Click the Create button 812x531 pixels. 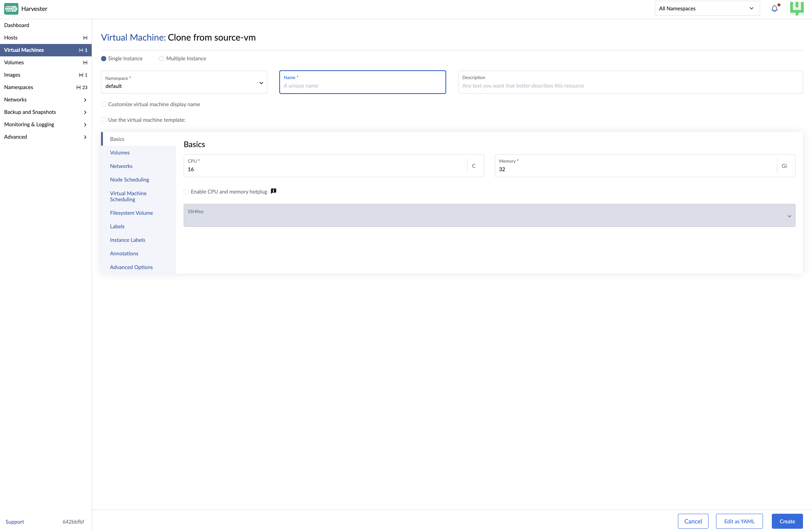tap(787, 521)
